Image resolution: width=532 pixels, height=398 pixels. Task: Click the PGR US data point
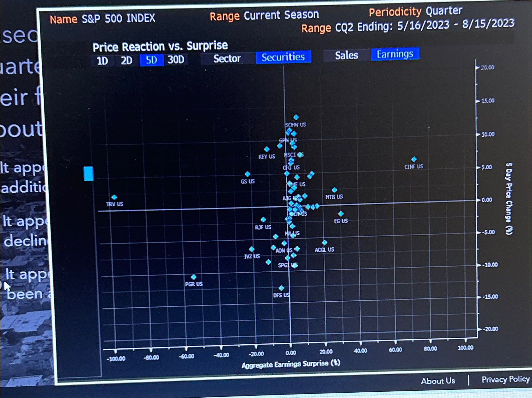pyautogui.click(x=194, y=277)
